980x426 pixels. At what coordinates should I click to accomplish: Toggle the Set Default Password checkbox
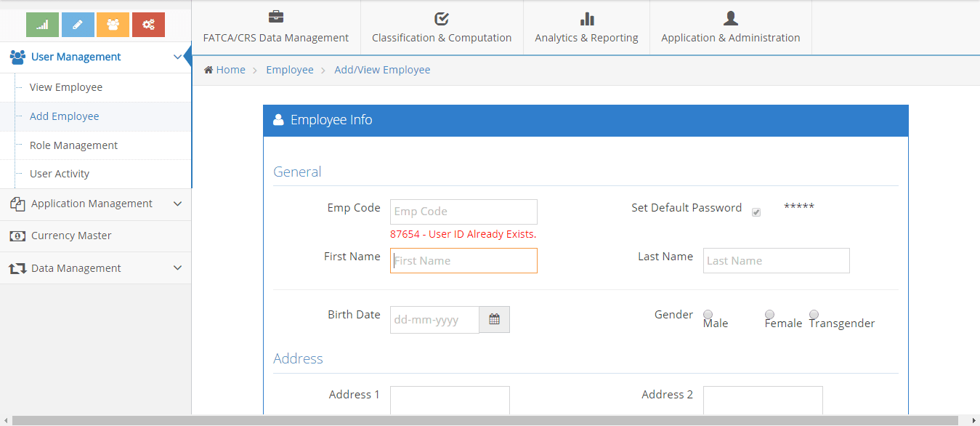point(756,212)
